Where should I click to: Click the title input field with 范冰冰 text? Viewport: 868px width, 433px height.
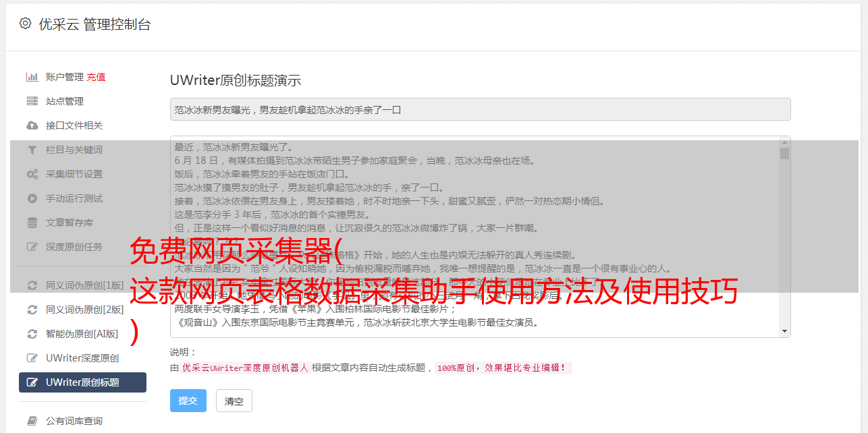point(480,109)
